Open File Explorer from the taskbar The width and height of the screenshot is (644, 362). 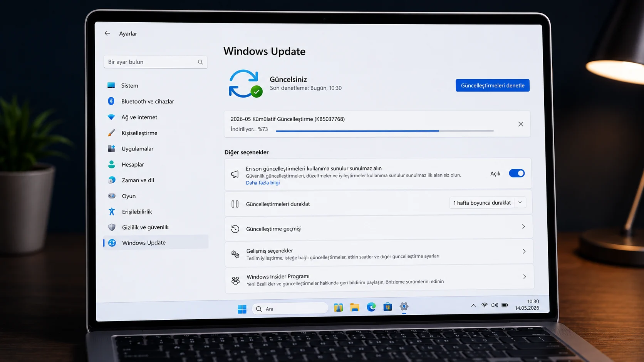pos(355,307)
